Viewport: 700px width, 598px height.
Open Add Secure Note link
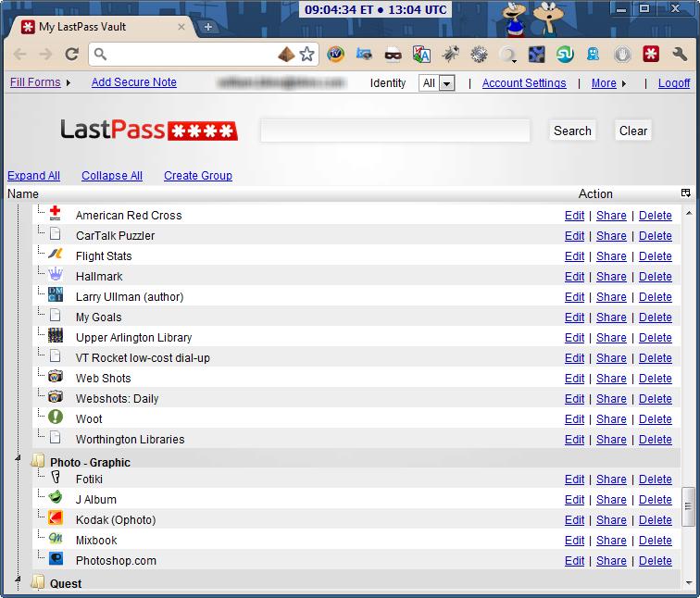(x=134, y=82)
